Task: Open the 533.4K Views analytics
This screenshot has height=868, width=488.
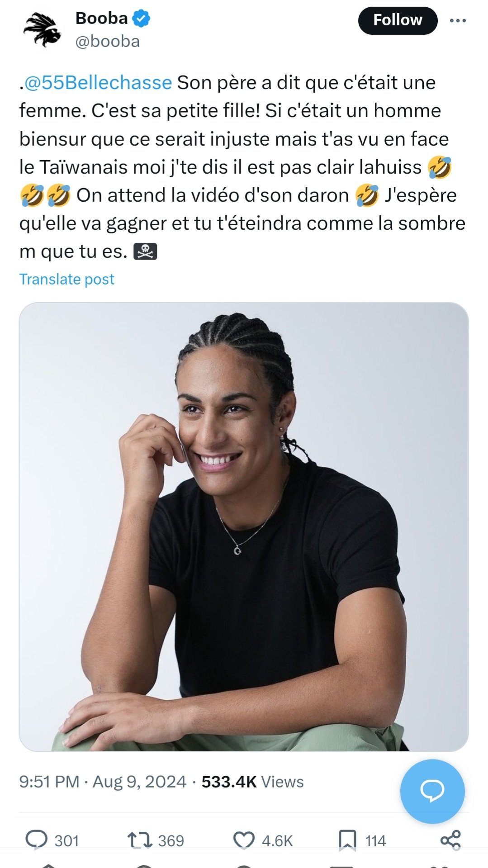Action: click(x=252, y=782)
